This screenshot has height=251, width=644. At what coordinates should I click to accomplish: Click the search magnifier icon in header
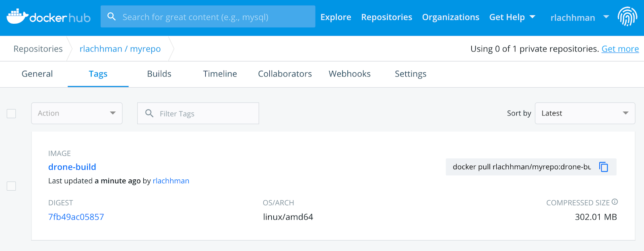pos(111,16)
